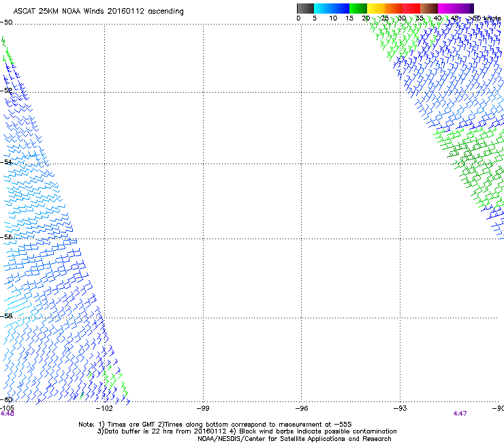Pick the green 15–20 knot legend segment
The width and height of the screenshot is (504, 443).
coord(358,8)
